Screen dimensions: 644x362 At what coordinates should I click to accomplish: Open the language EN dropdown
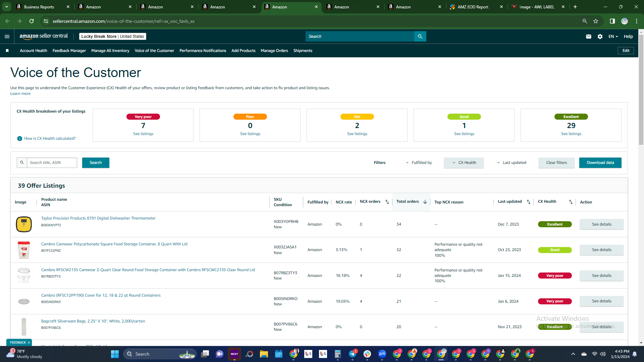(613, 37)
